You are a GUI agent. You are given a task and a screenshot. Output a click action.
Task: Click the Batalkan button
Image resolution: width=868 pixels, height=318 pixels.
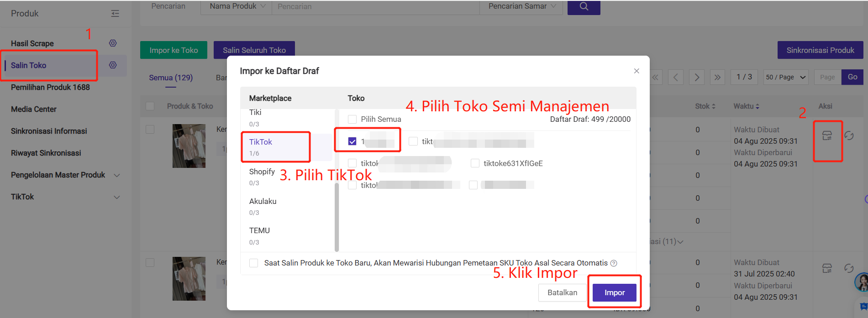click(x=562, y=292)
